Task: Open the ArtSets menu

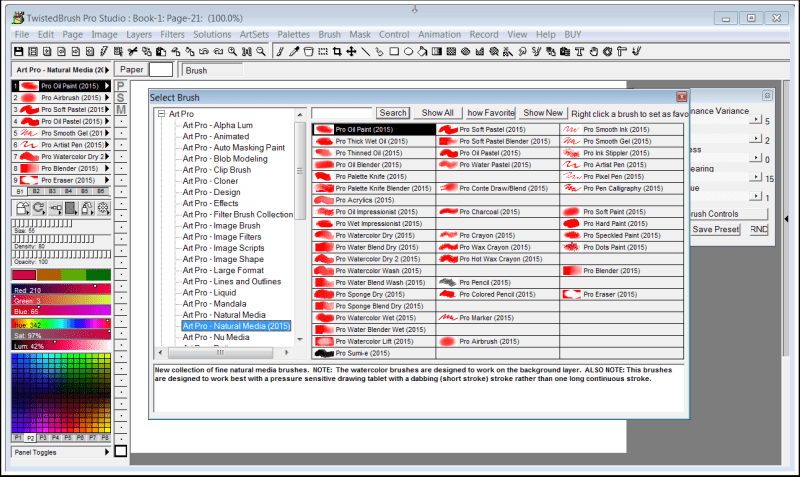Action: click(x=254, y=34)
